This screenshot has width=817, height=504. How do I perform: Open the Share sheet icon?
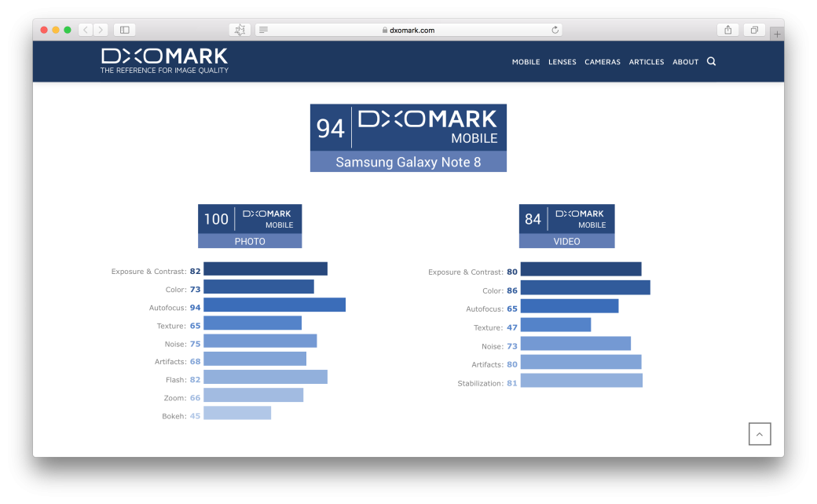point(727,30)
